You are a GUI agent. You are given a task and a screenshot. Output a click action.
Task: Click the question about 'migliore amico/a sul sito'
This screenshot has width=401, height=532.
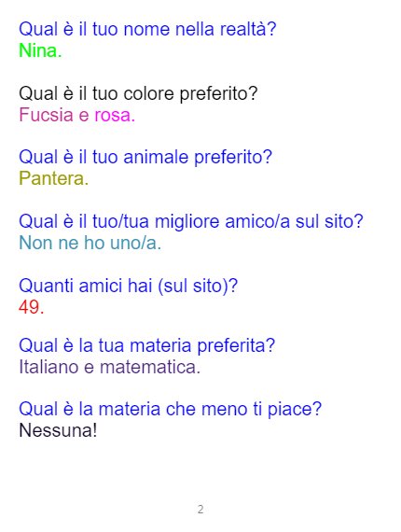(x=191, y=221)
